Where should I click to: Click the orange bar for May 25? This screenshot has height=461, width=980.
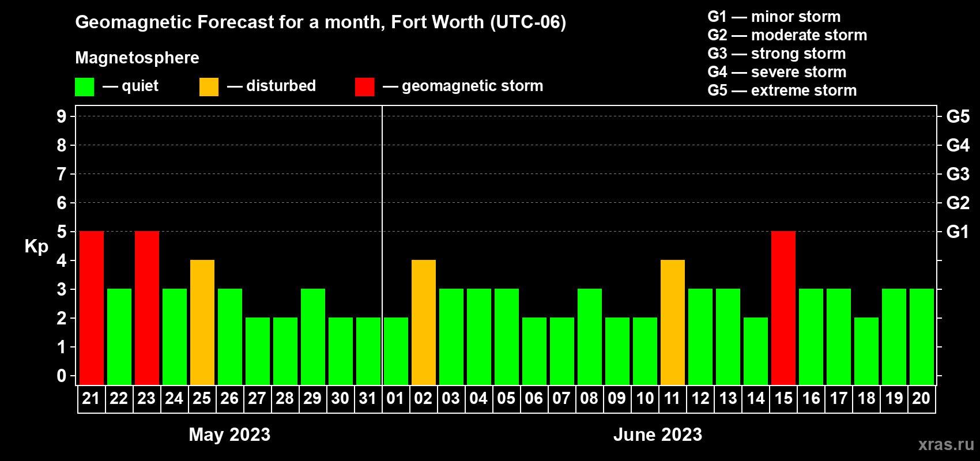(202, 323)
